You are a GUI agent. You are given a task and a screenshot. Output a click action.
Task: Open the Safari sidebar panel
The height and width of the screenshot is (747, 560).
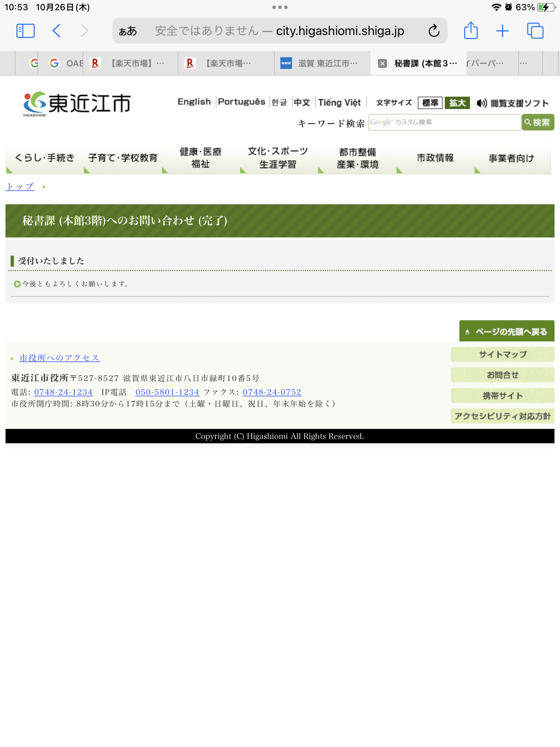(26, 31)
